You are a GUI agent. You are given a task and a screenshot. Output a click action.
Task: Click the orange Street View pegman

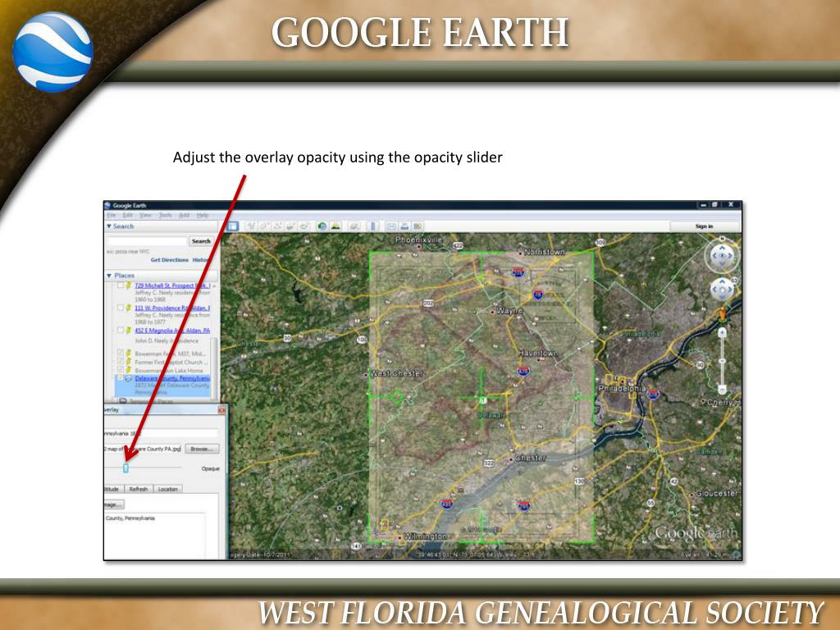722,315
